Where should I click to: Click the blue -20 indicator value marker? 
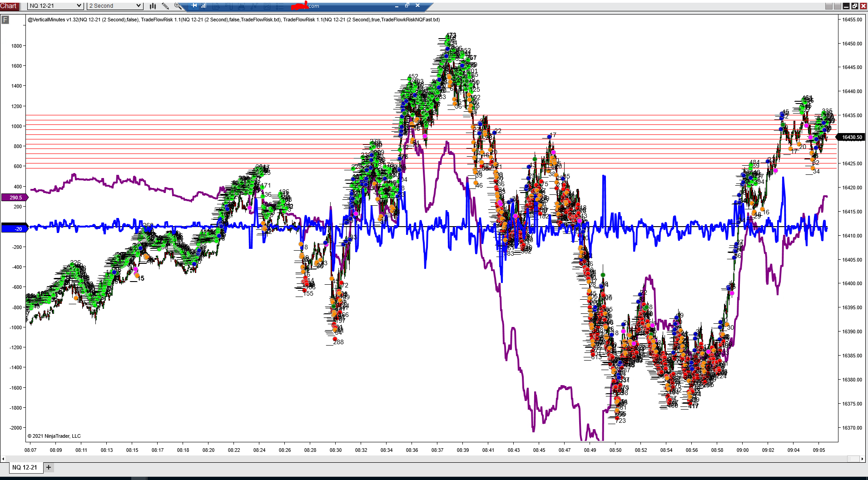(x=15, y=229)
